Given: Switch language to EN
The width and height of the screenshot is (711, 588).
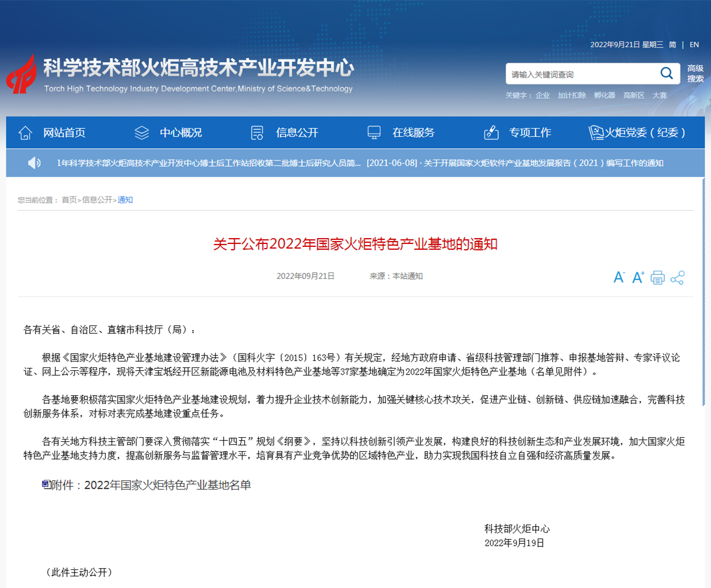Looking at the screenshot, I should pos(694,45).
